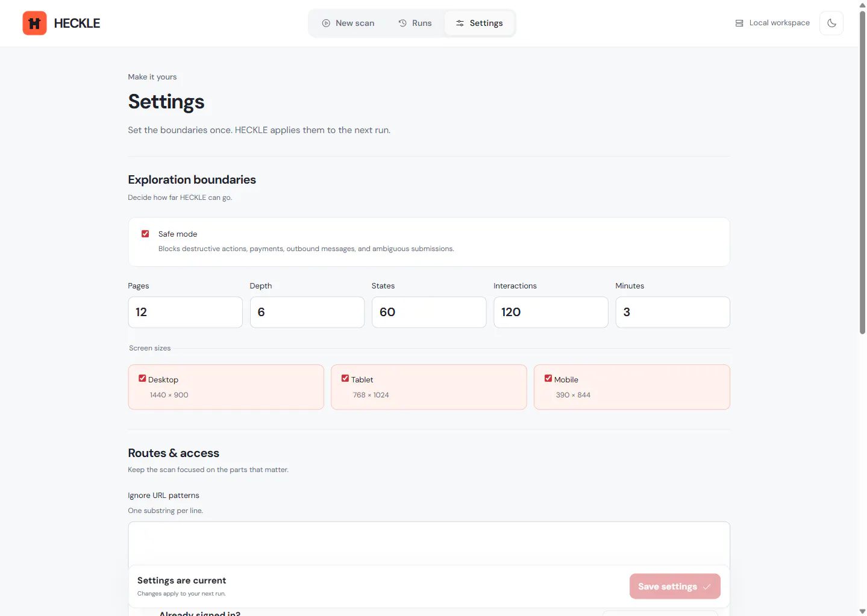Click the "390 × 844" mobile size text

click(x=573, y=395)
